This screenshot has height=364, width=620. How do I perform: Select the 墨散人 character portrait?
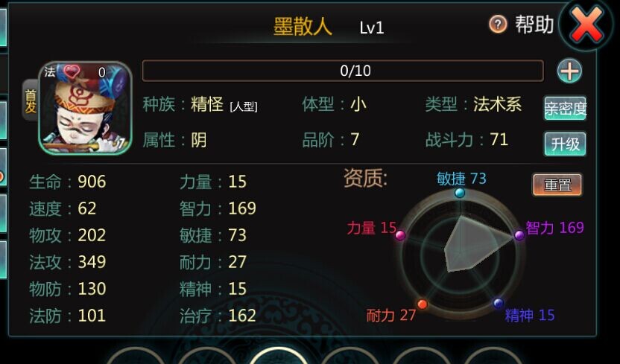point(85,108)
